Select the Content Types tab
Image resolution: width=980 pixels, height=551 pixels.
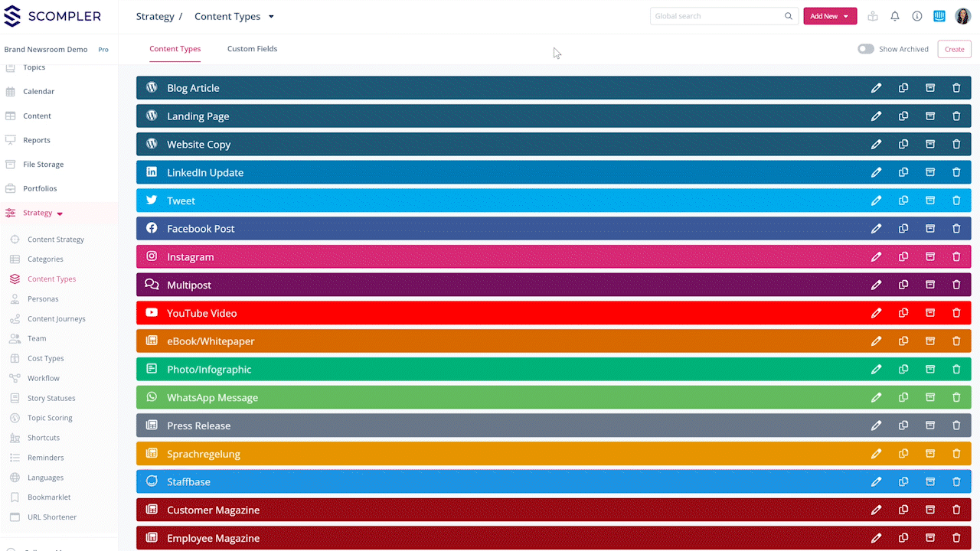[x=175, y=49]
